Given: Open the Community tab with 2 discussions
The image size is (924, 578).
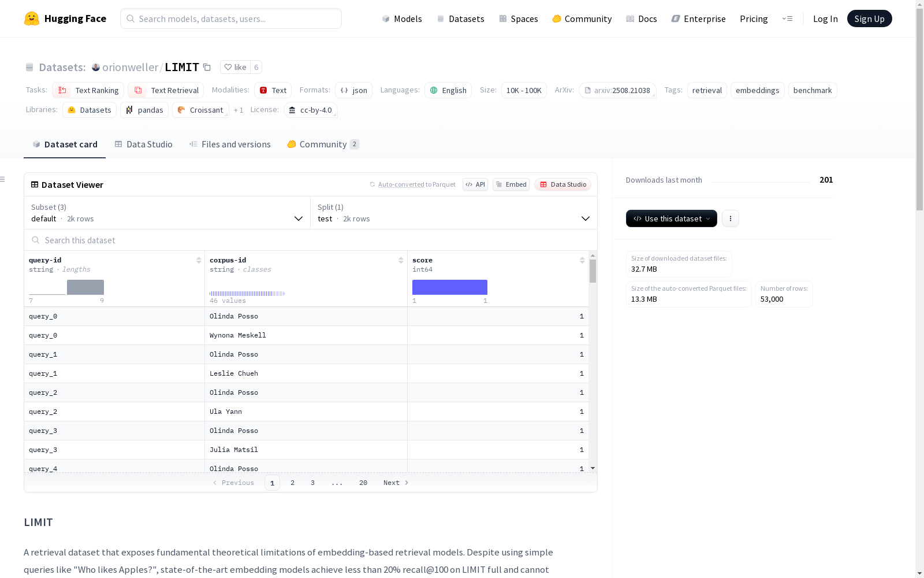Looking at the screenshot, I should pyautogui.click(x=323, y=144).
